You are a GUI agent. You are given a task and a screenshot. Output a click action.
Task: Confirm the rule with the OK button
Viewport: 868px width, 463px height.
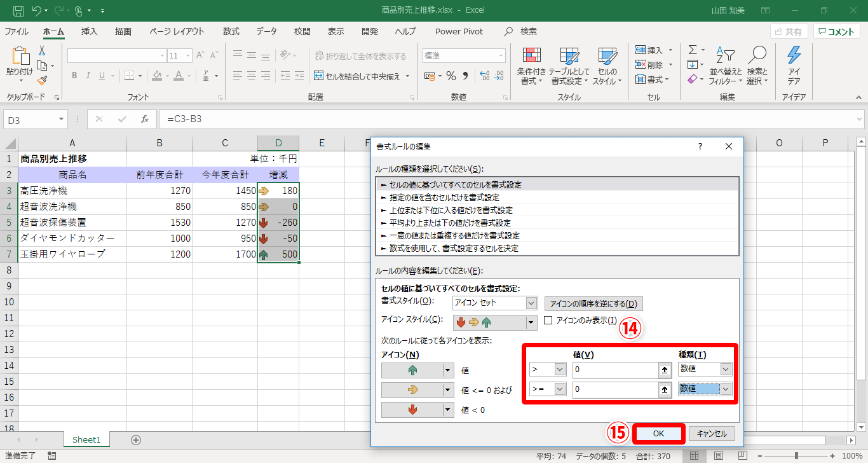point(658,433)
